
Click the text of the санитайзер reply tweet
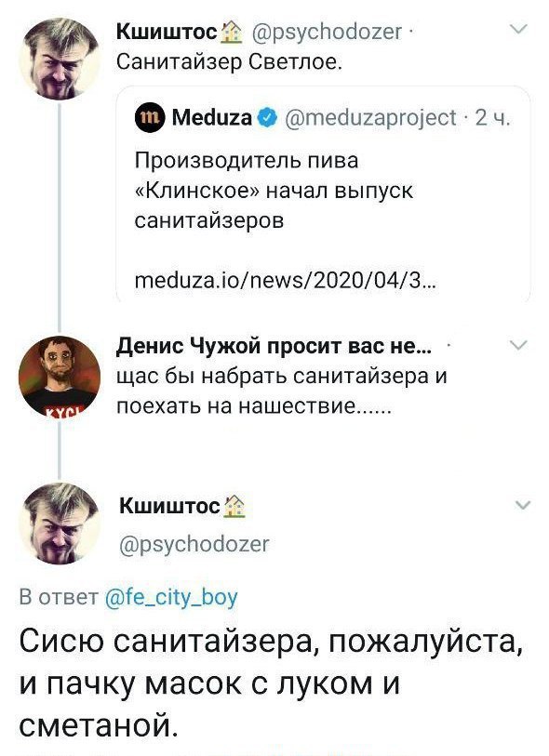261,674
